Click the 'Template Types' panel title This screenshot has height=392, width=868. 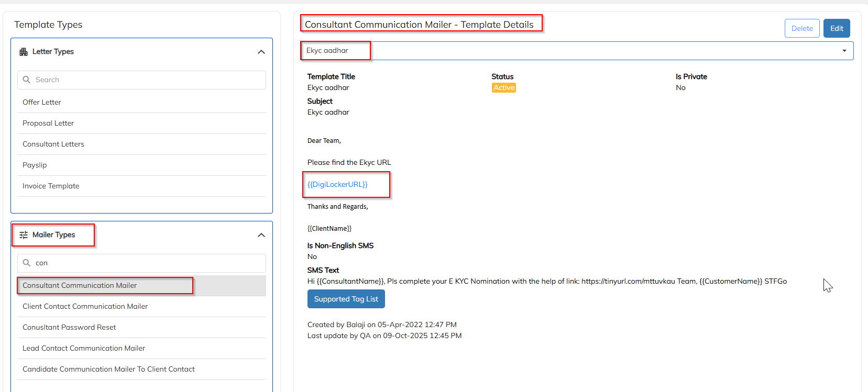[48, 25]
